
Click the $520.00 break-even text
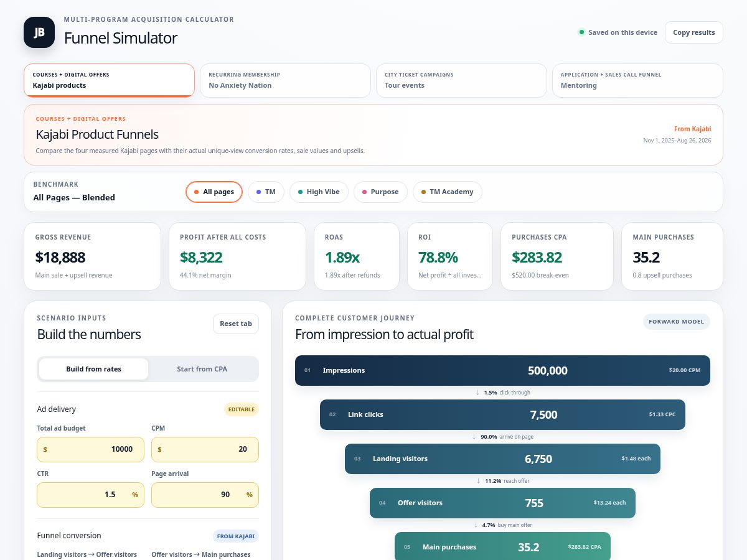click(x=540, y=275)
